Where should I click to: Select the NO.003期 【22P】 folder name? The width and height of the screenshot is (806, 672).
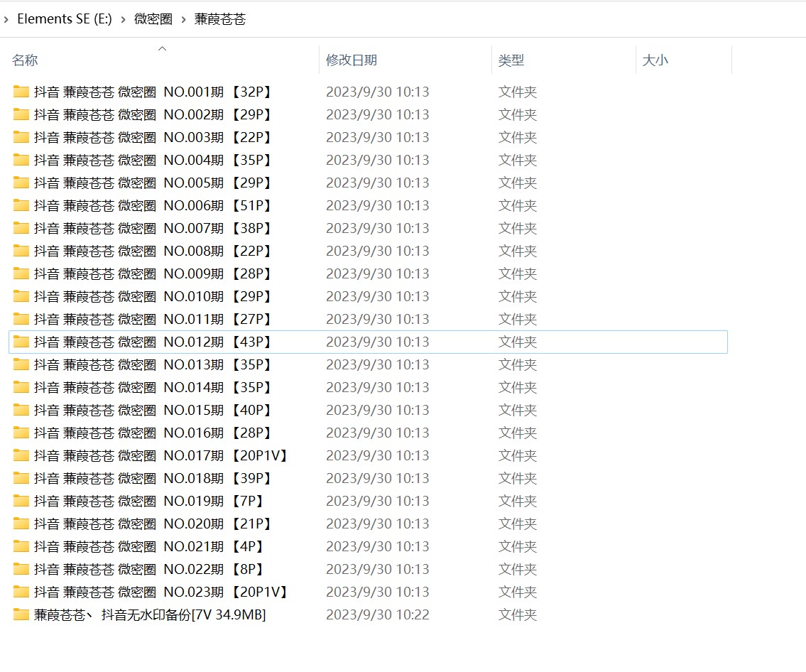click(153, 137)
